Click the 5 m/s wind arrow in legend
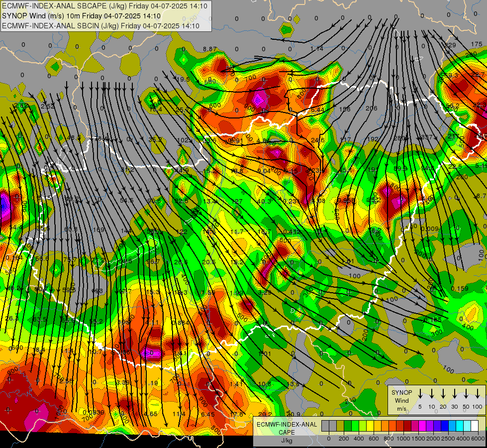Image resolution: width=487 pixels, height=448 pixels. (x=420, y=394)
